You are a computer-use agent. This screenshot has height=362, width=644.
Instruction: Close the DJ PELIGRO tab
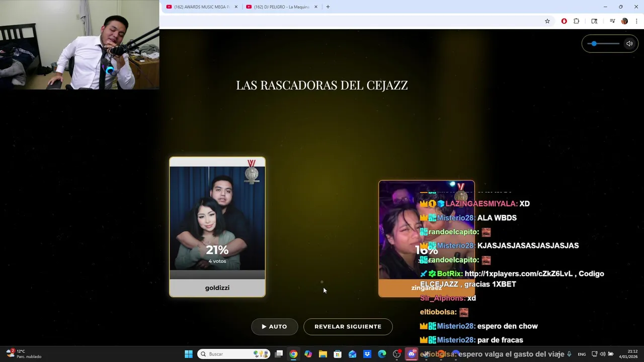pos(316,7)
